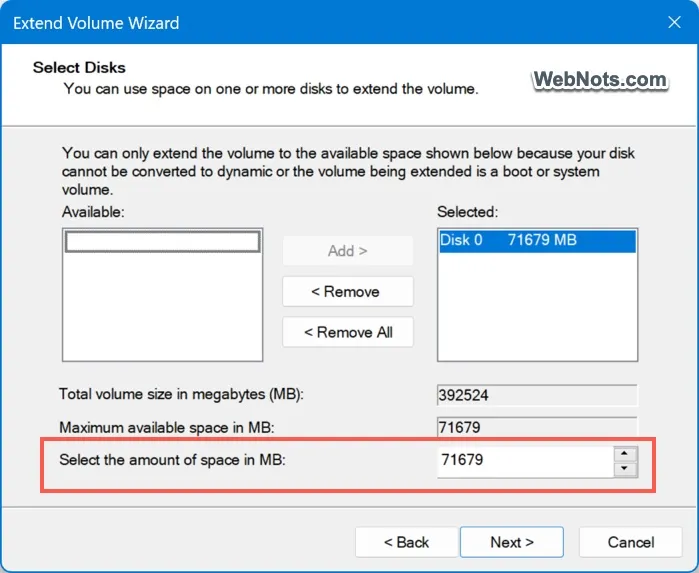Click the Total volume size field 392524
699x573 pixels.
(537, 395)
